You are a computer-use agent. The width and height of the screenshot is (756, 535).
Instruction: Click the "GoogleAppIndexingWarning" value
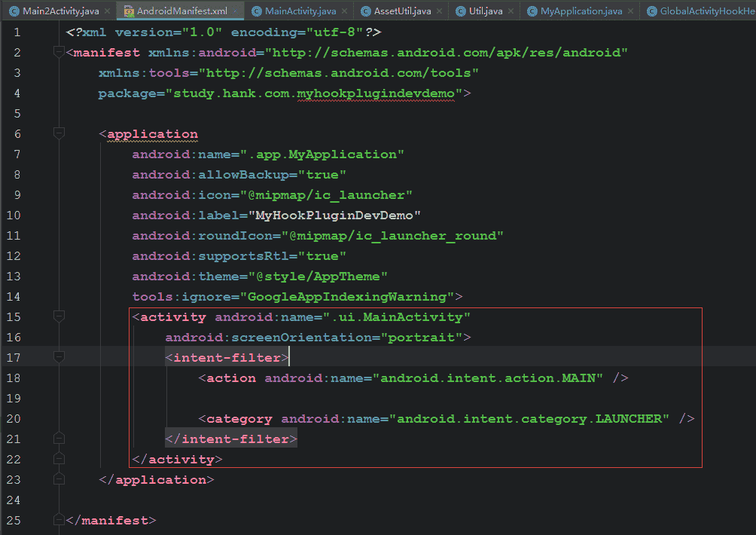point(347,297)
